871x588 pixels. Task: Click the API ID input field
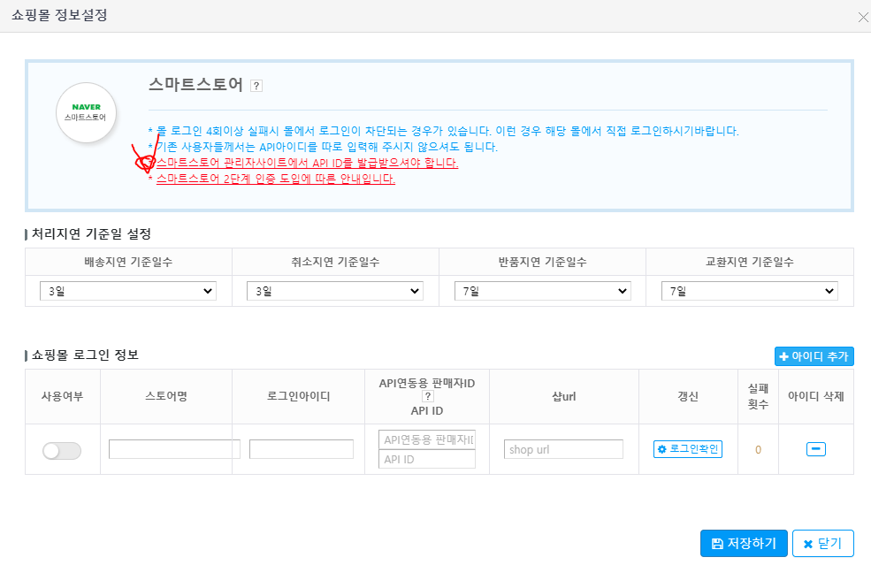pyautogui.click(x=426, y=459)
